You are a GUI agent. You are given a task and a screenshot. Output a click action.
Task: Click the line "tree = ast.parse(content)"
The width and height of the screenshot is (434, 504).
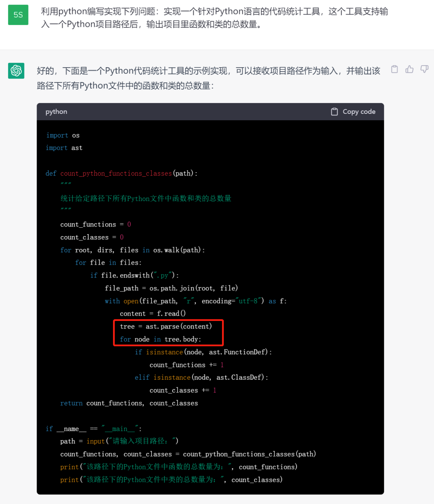(x=166, y=327)
